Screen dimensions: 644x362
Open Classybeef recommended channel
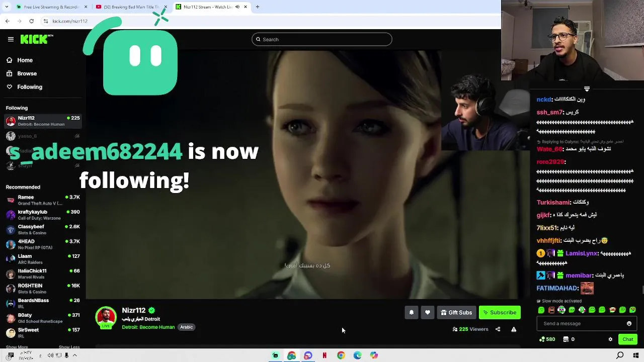coord(43,230)
